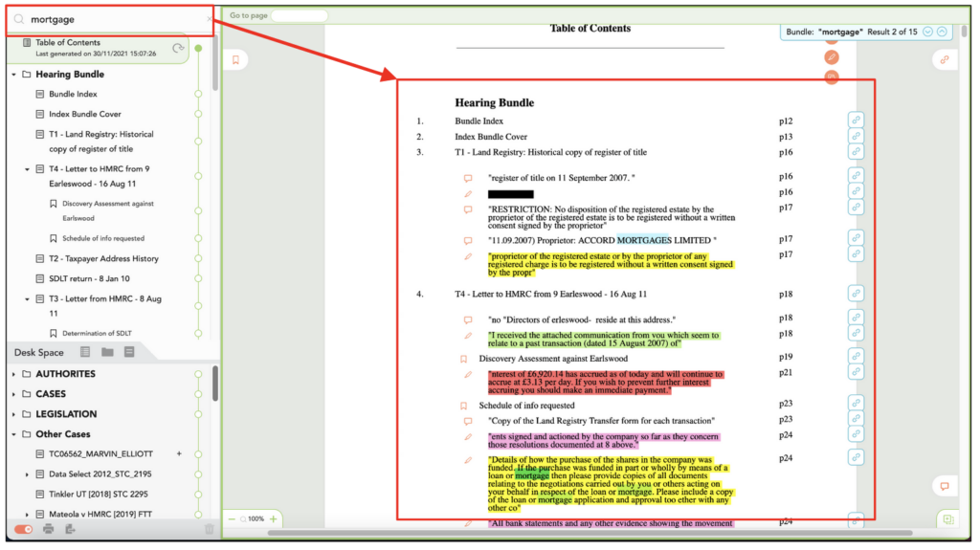This screenshot has width=980, height=550.
Task: Click the link icon for Index Bundle Cover p13
Action: coord(856,136)
